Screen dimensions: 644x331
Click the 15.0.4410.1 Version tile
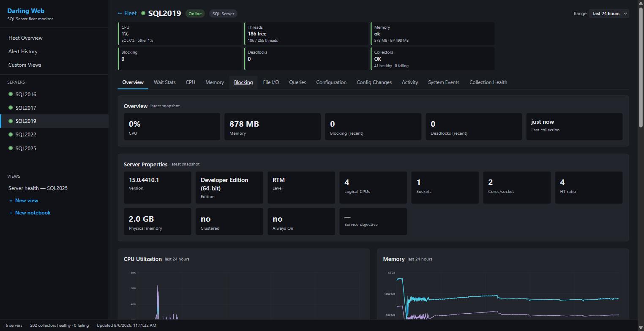click(158, 187)
